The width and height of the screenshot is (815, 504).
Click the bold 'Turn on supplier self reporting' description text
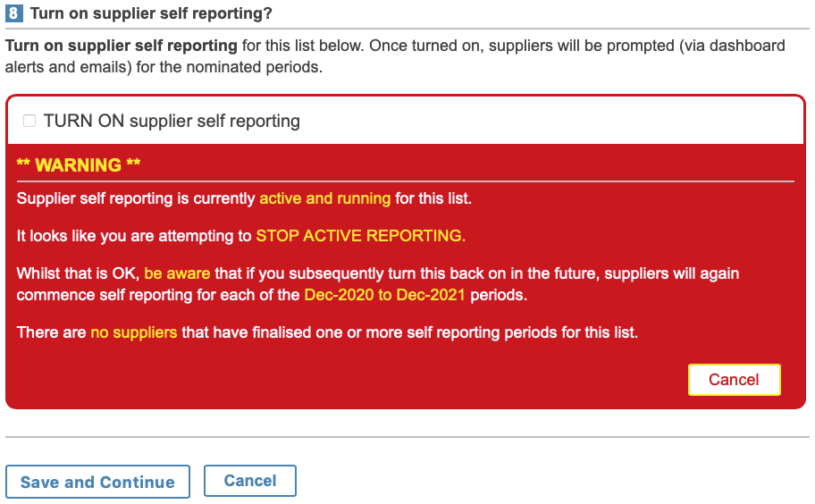pos(122,46)
